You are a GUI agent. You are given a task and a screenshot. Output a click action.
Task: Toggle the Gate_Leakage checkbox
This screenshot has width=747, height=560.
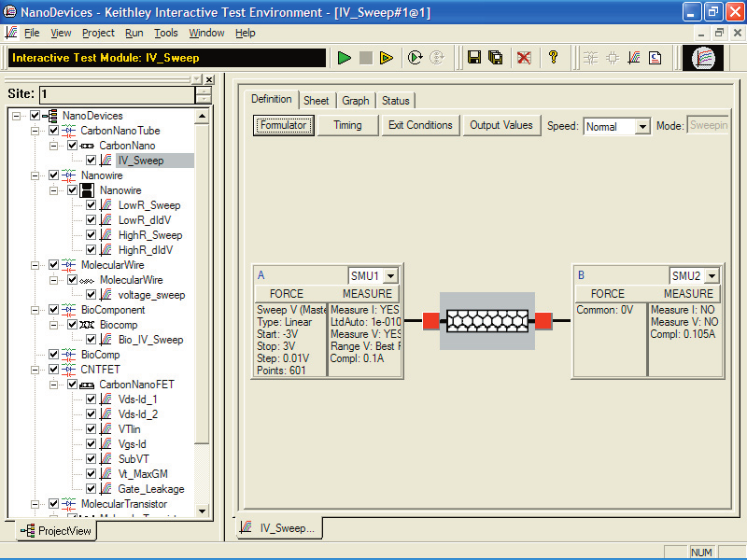(92, 489)
